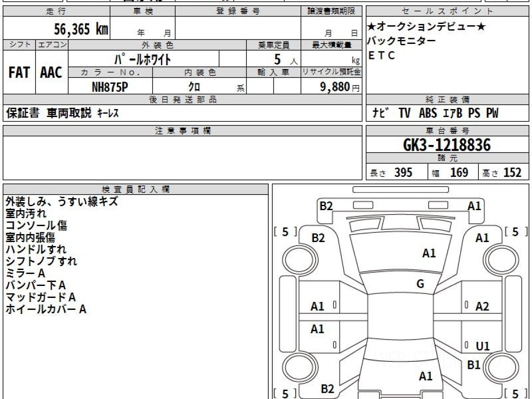Image resolution: width=532 pixels, height=399 pixels.
Task: Click the 車台番号 header
Action: (448, 131)
